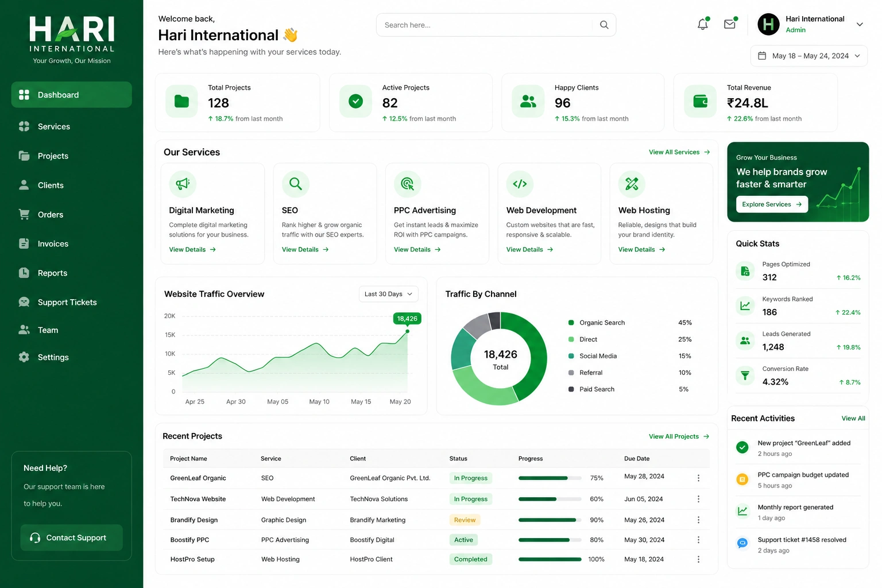Click the Organic Search legend color dot

571,323
